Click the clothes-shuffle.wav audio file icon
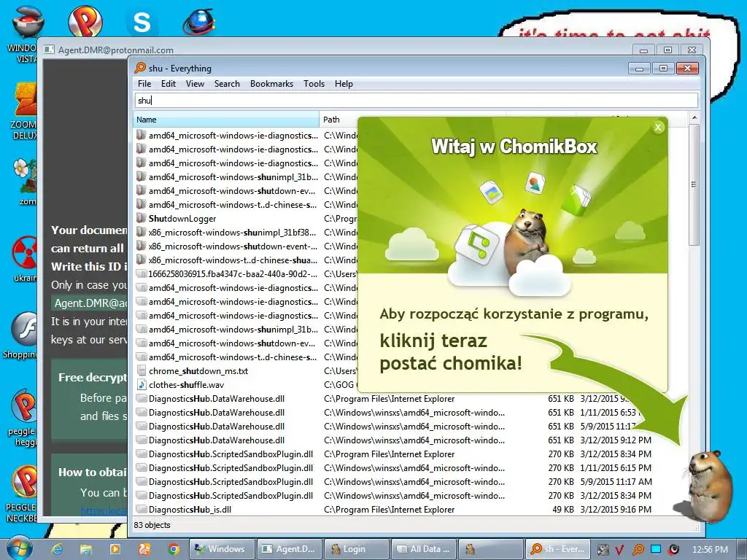 141,385
